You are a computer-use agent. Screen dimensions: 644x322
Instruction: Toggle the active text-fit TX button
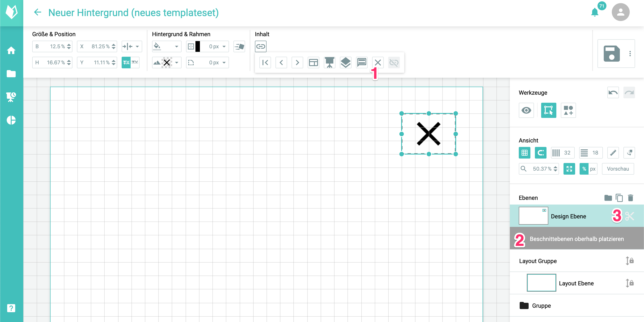[x=126, y=62]
